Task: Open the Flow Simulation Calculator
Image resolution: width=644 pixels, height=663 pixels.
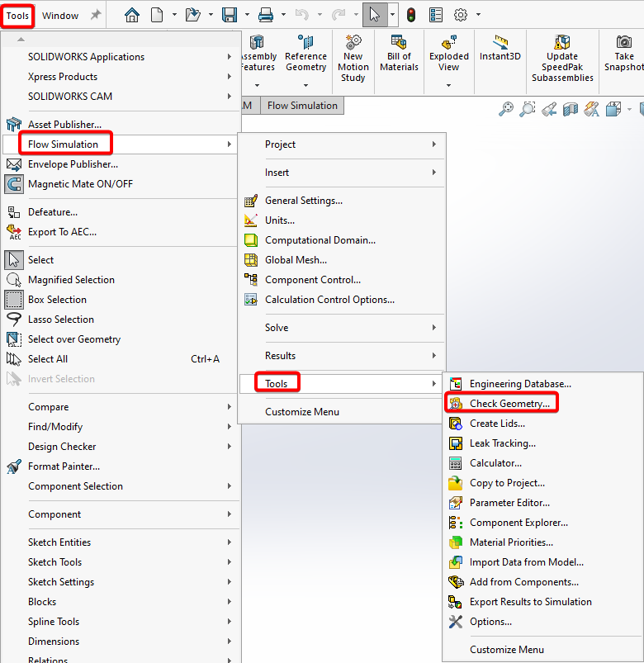Action: point(542,463)
